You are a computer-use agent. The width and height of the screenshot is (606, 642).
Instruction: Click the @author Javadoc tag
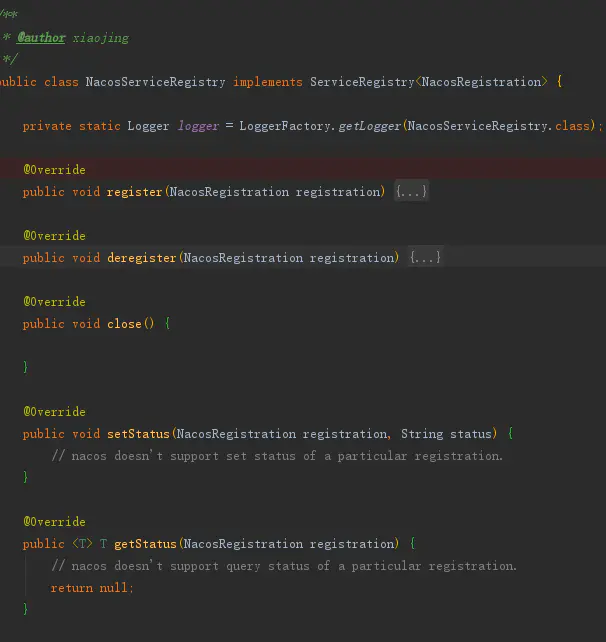tap(41, 38)
